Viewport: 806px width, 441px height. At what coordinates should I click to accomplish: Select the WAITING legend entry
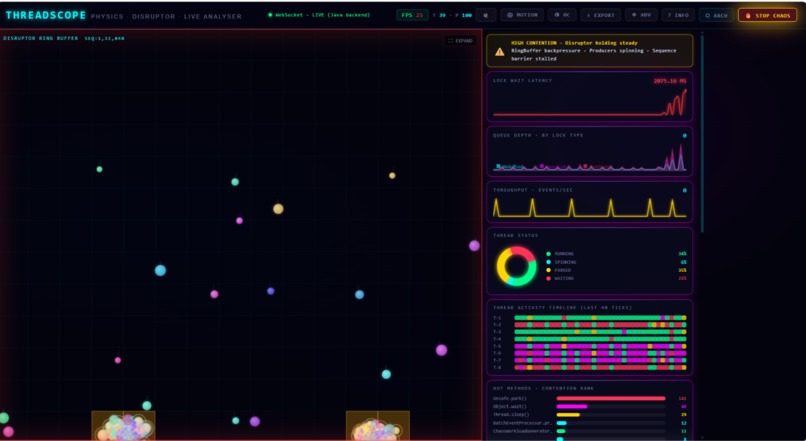[x=616, y=279]
